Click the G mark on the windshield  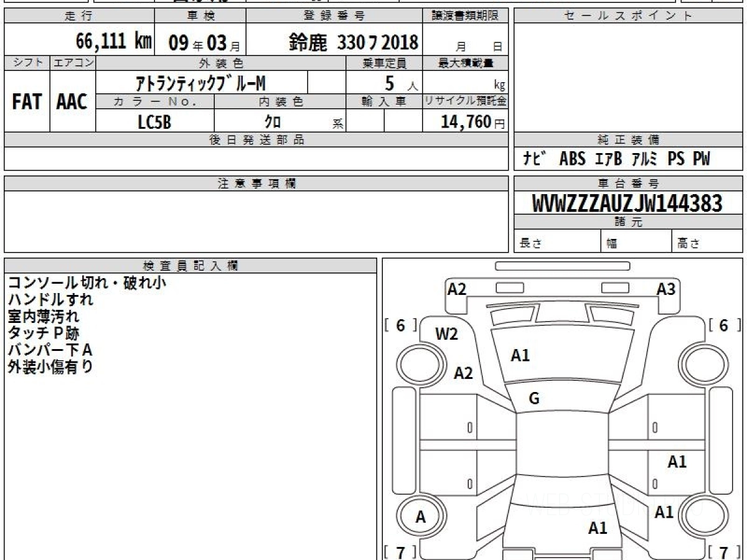point(534,399)
